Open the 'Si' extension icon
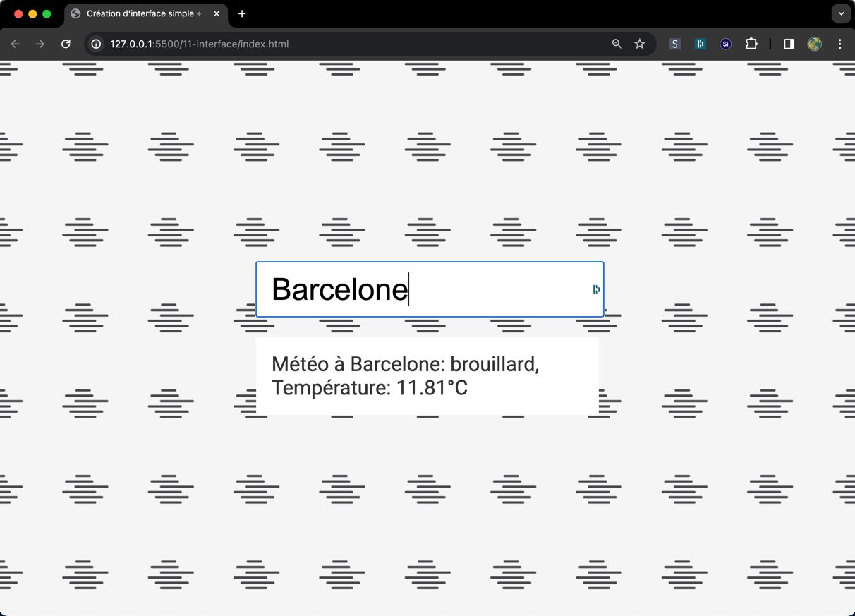The width and height of the screenshot is (855, 616). (725, 44)
